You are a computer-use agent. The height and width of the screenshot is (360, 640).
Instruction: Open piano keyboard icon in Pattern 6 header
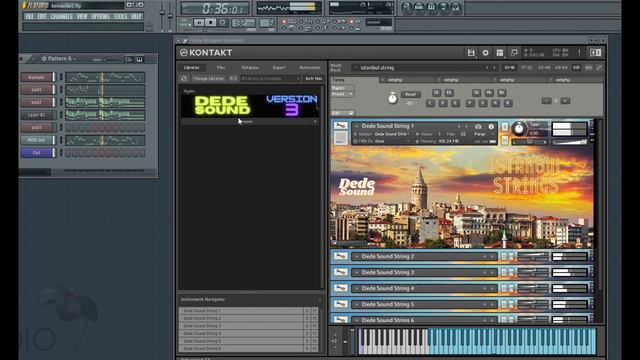pyautogui.click(x=139, y=59)
